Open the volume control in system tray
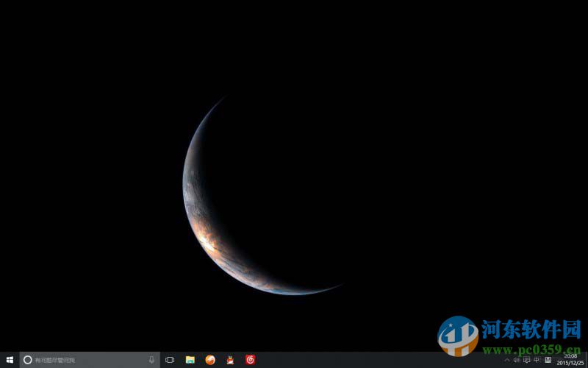 [517, 360]
